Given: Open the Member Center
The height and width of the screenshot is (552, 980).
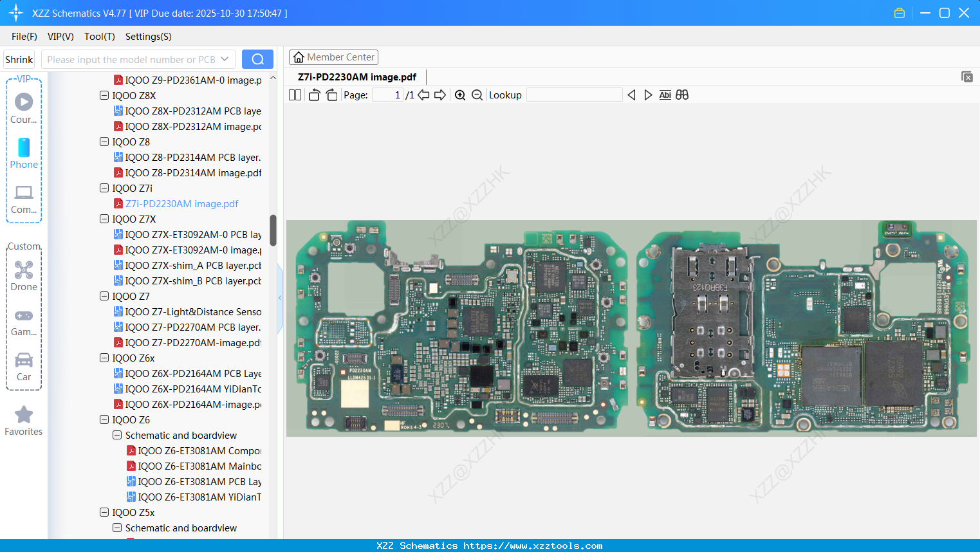Looking at the screenshot, I should click(333, 57).
